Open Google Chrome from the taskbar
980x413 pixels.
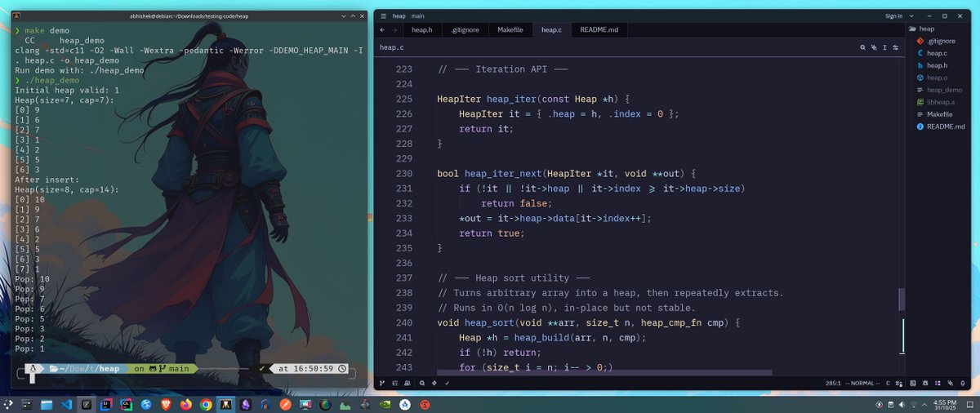pos(206,404)
